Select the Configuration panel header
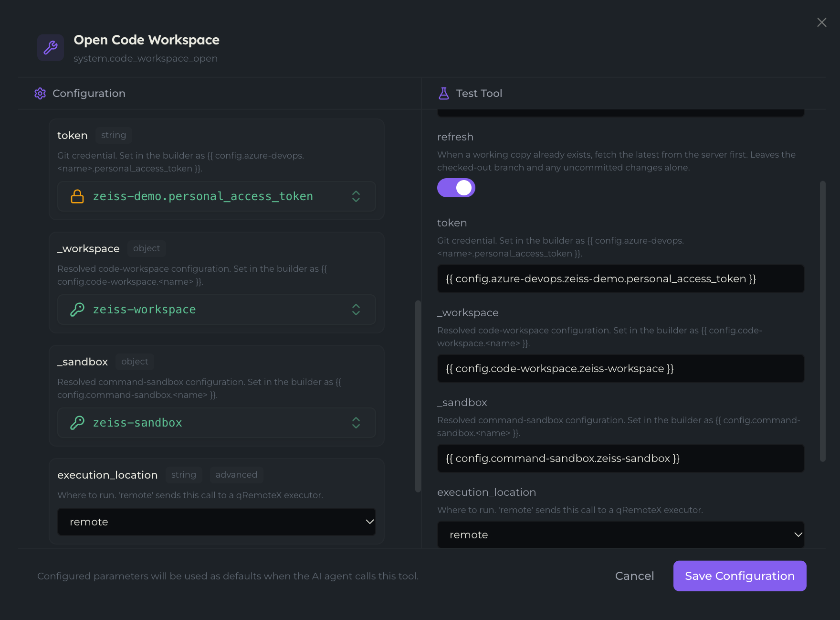Viewport: 840px width, 620px height. coord(89,93)
